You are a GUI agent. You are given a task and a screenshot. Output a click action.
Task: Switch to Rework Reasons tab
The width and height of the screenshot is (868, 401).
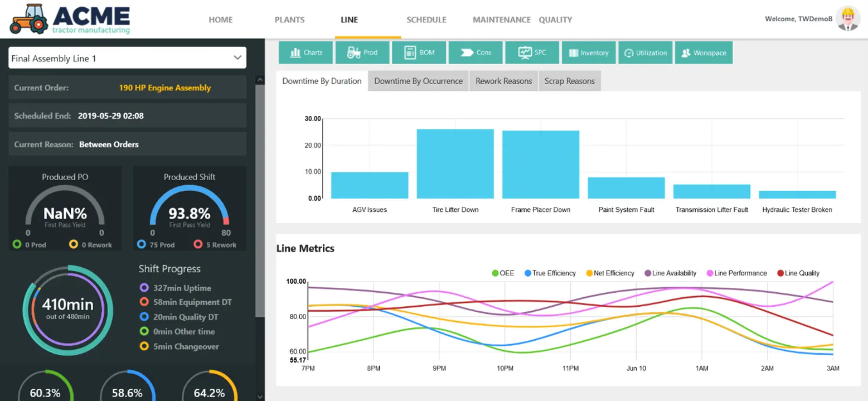coord(504,81)
